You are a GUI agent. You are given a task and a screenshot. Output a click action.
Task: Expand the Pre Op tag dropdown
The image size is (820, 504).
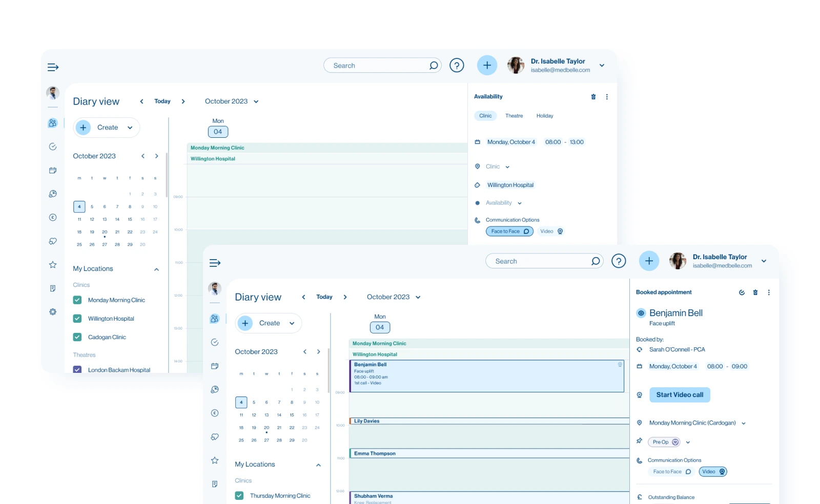[688, 442]
